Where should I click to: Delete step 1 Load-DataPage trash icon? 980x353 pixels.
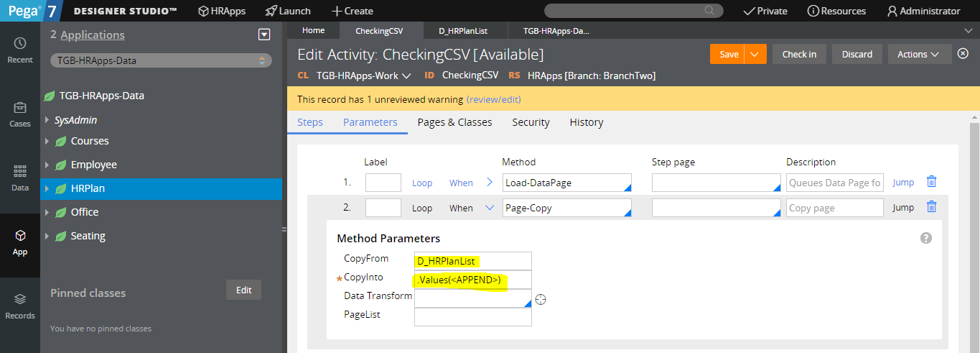pyautogui.click(x=932, y=182)
